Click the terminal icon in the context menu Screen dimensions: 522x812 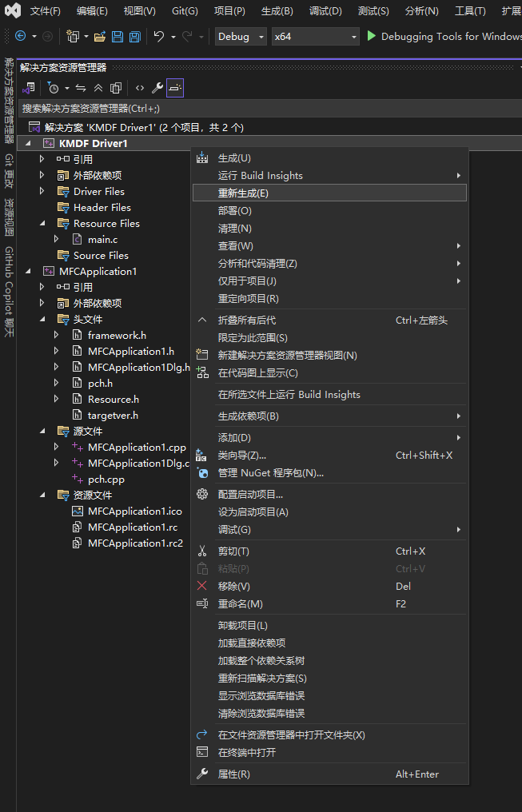pos(202,752)
